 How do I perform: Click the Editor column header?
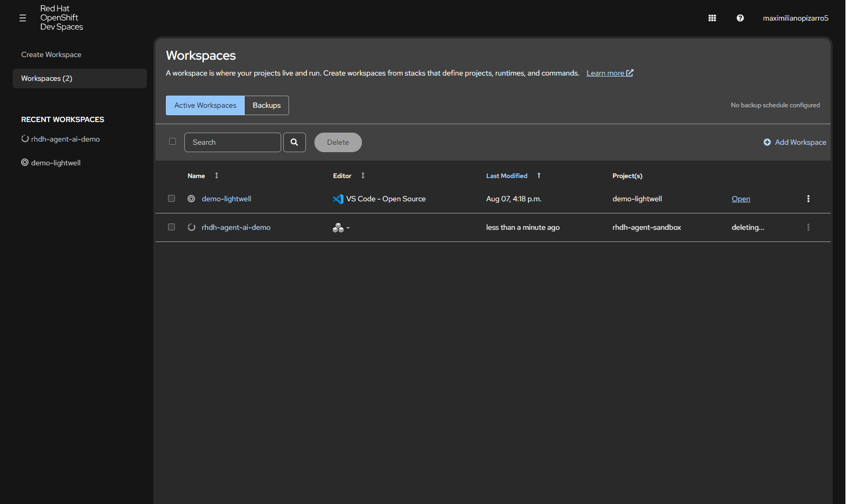click(x=342, y=176)
